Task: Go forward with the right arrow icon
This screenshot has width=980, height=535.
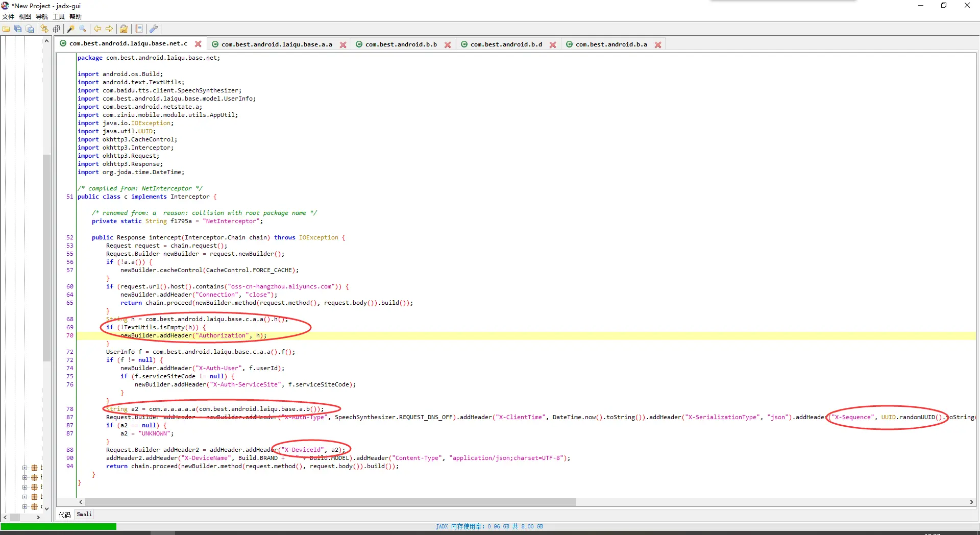Action: (x=109, y=29)
